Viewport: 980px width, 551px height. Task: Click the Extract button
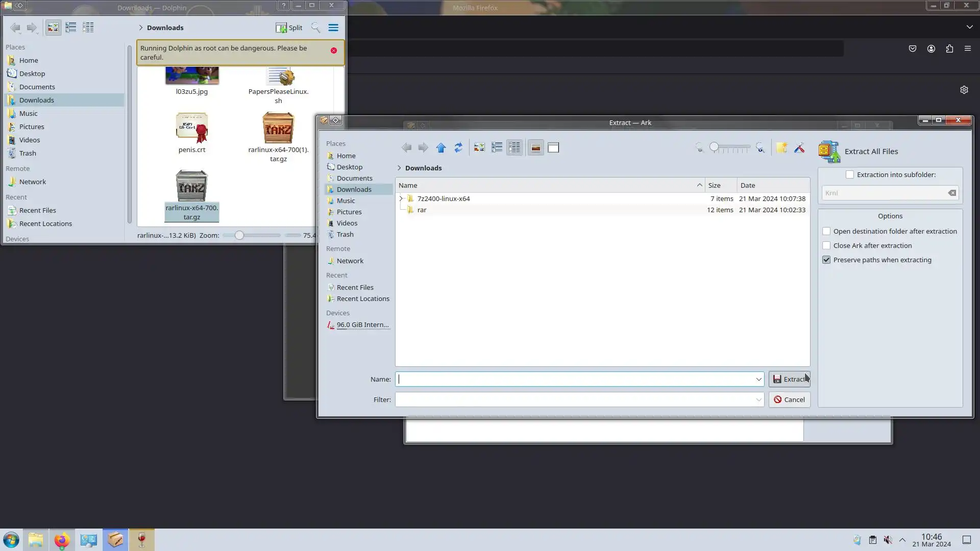[789, 379]
